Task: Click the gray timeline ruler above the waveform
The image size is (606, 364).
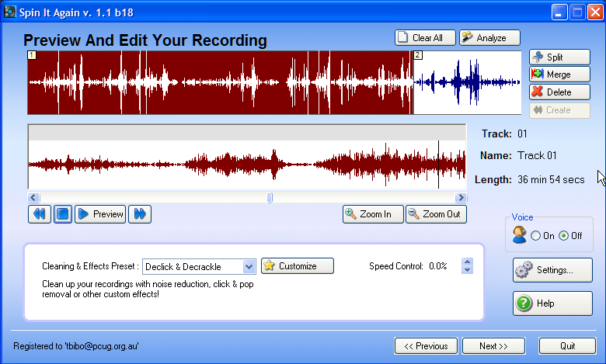Action: click(x=247, y=133)
